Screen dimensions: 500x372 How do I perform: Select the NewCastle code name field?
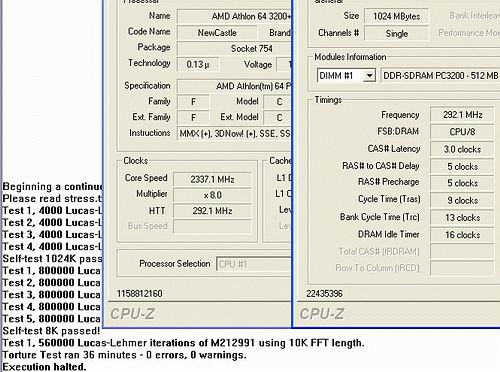(217, 33)
